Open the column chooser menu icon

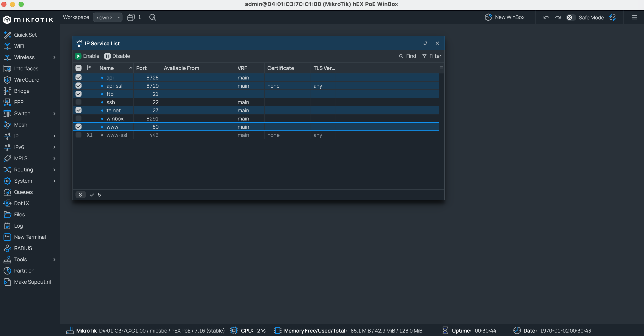click(441, 68)
